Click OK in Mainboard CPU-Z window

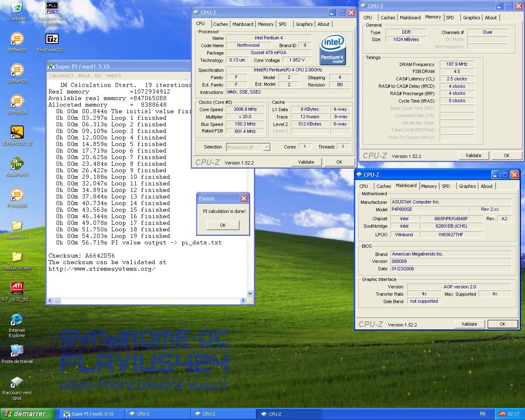coord(502,324)
